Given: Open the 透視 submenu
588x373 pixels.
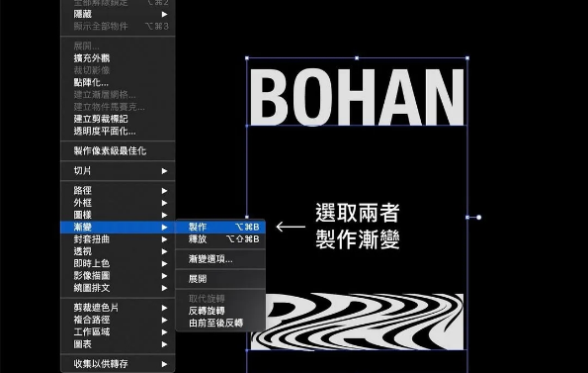Looking at the screenshot, I should [118, 251].
